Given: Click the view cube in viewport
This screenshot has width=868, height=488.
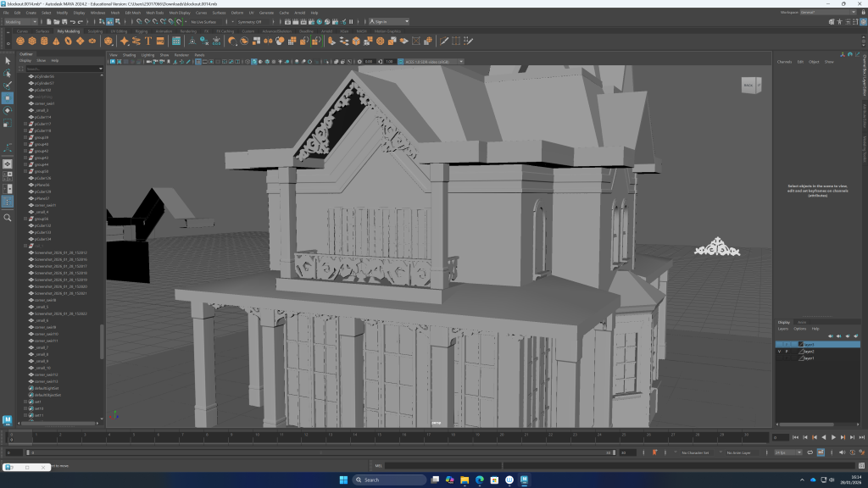Looking at the screenshot, I should 750,84.
